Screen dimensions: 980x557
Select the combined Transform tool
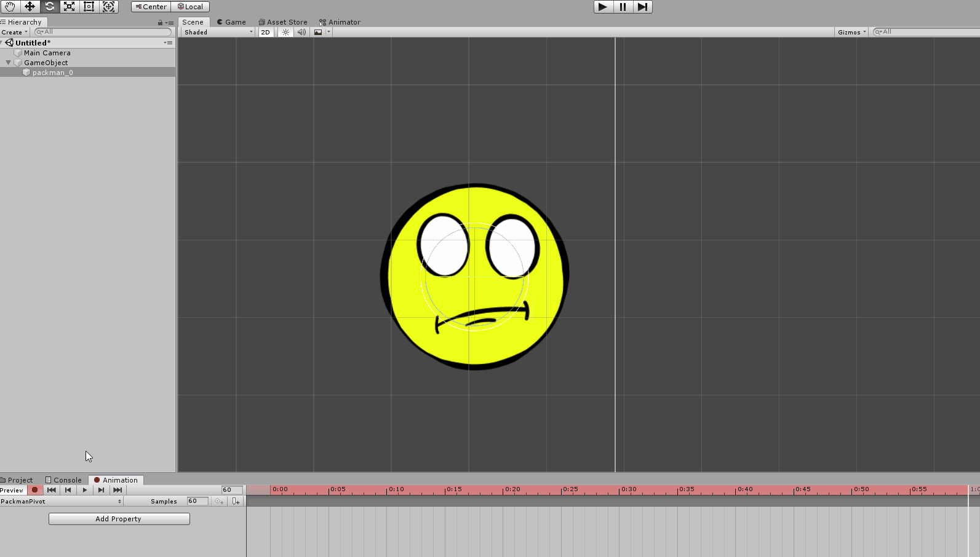click(x=108, y=7)
